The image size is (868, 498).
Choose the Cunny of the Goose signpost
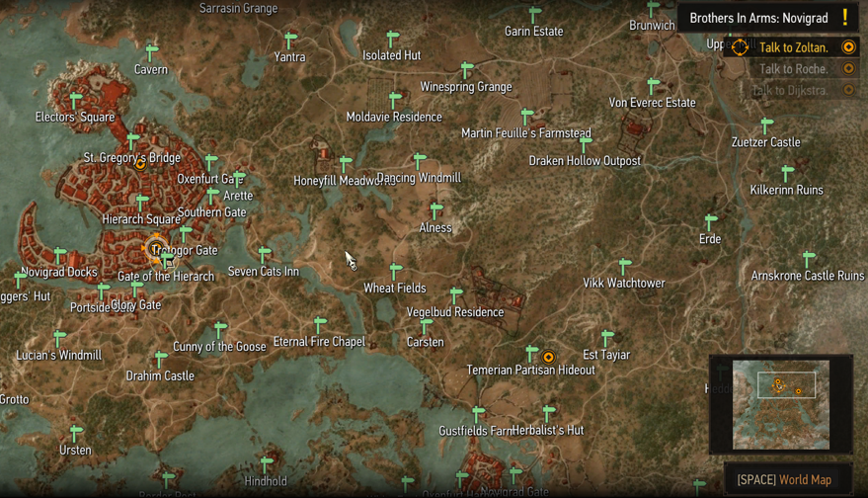221,330
